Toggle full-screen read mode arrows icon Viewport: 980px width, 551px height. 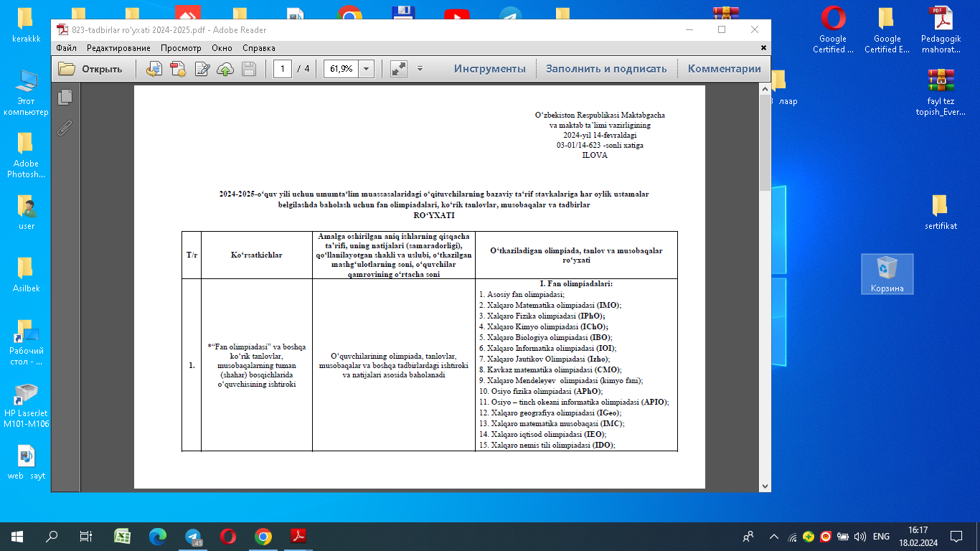(399, 69)
